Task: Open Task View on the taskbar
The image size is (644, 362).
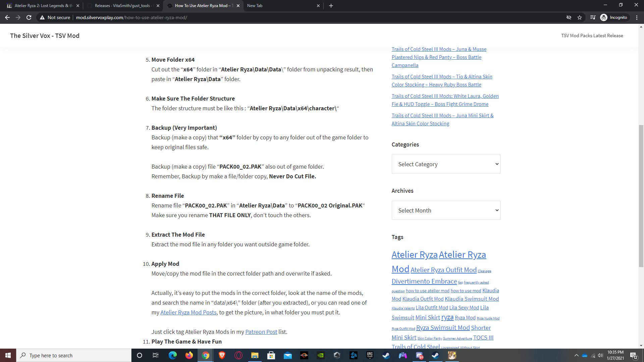Action: click(156, 355)
